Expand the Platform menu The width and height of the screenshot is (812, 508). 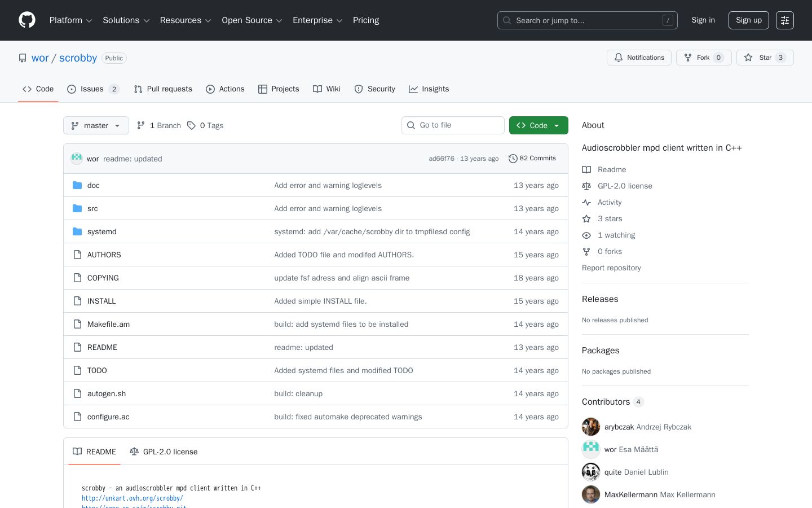pyautogui.click(x=71, y=20)
